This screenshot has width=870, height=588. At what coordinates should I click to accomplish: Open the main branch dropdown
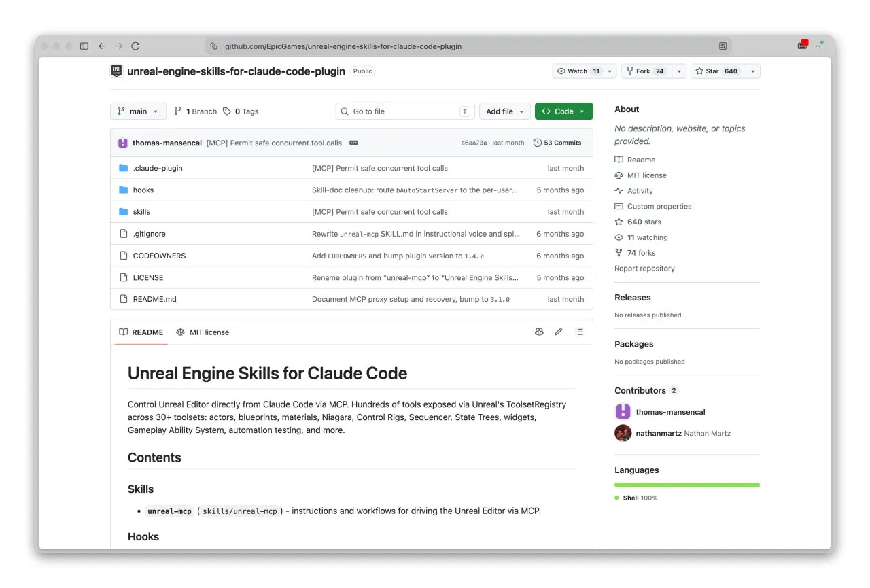point(138,111)
